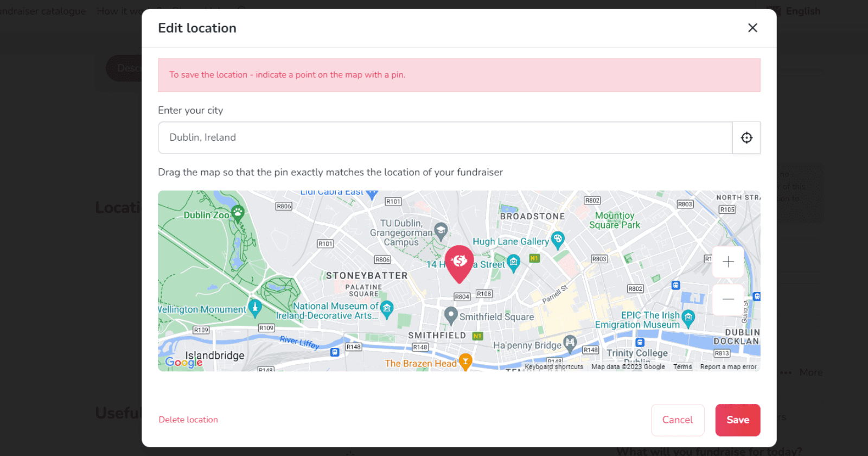Open the map Terms link
Viewport: 868px width, 456px height.
682,367
